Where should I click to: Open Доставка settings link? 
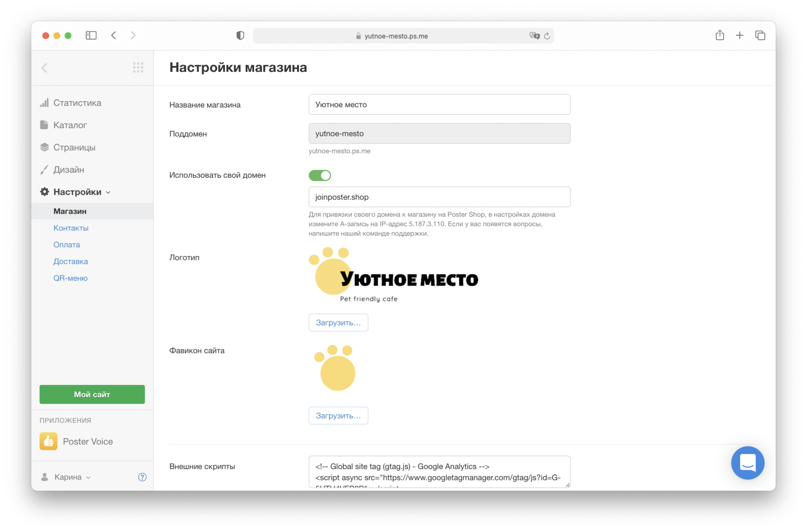(71, 261)
